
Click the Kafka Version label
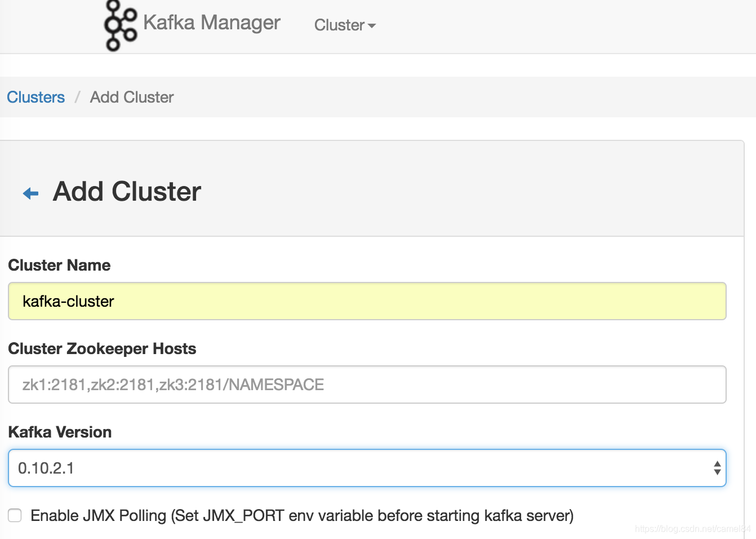coord(60,432)
